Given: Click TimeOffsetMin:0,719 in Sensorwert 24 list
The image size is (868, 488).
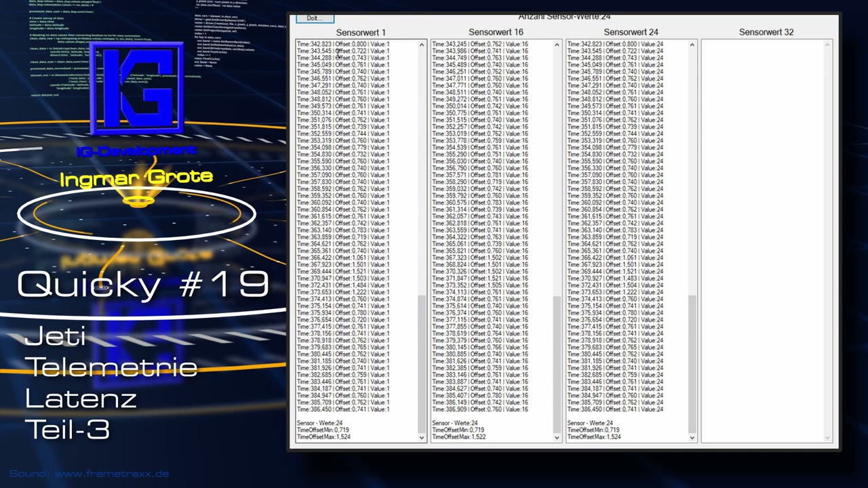Looking at the screenshot, I should click(593, 430).
